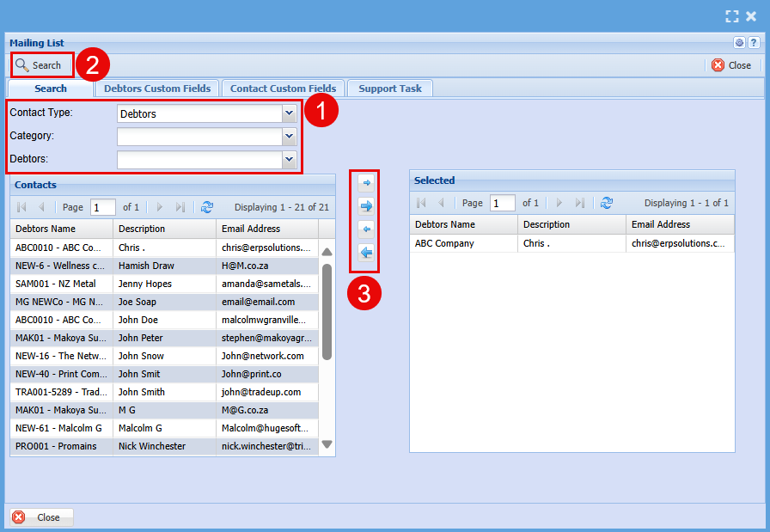Screen dimensions: 770x532
Task: Refresh the Selected grid
Action: pyautogui.click(x=607, y=203)
